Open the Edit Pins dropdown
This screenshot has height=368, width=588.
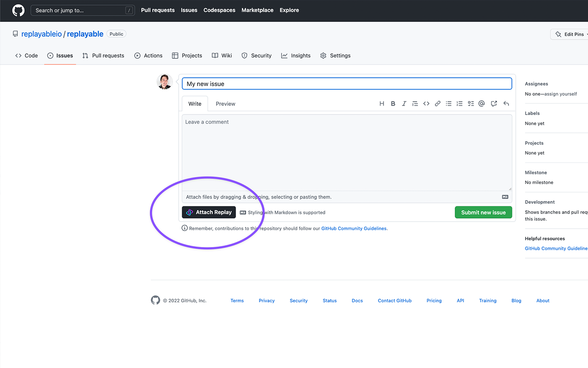[570, 34]
